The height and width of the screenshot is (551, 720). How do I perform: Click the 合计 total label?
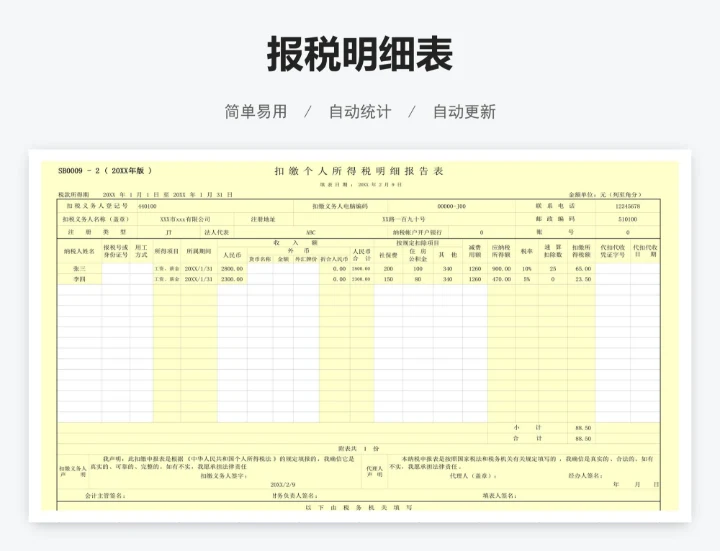[x=527, y=439]
